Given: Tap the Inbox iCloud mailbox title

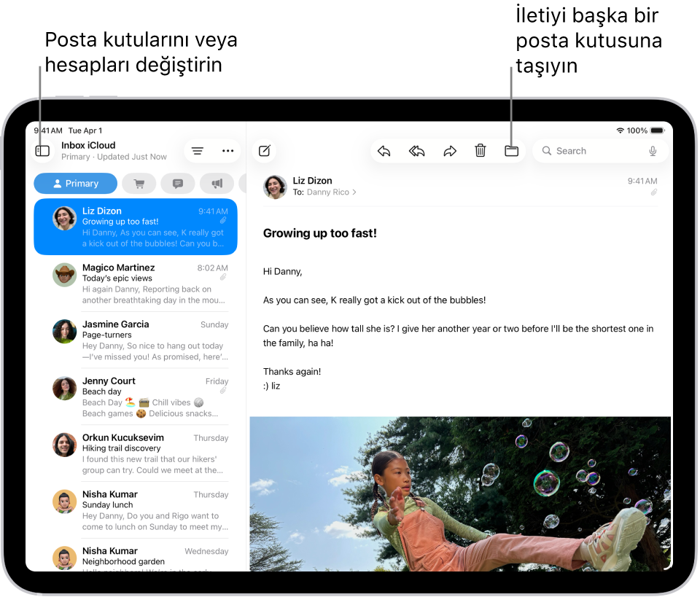Looking at the screenshot, I should coord(88,145).
